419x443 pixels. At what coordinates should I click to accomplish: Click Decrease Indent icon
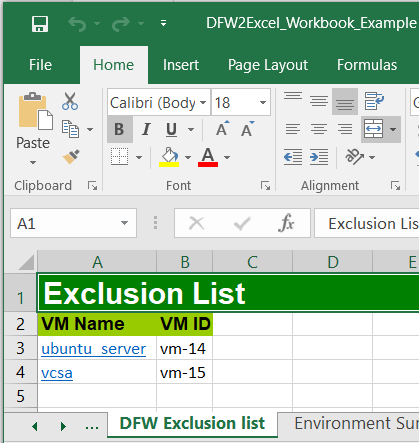pos(293,157)
